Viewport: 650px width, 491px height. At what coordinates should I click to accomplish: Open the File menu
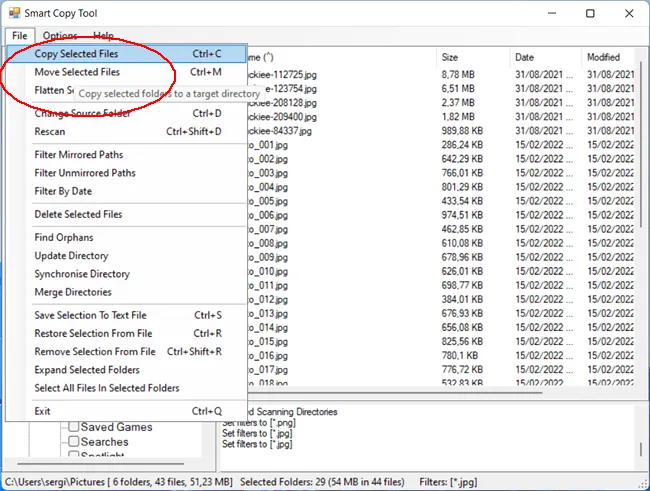[x=19, y=36]
